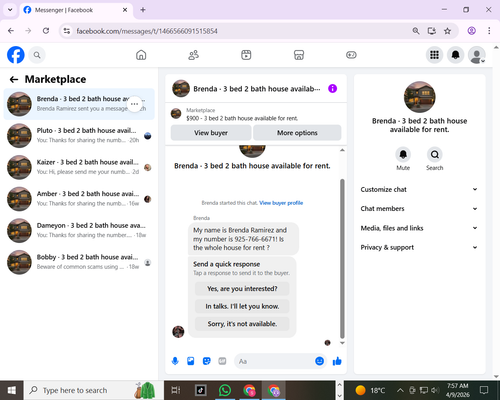The image size is (500, 400).
Task: Click the browser back arrow
Action: coord(11,31)
